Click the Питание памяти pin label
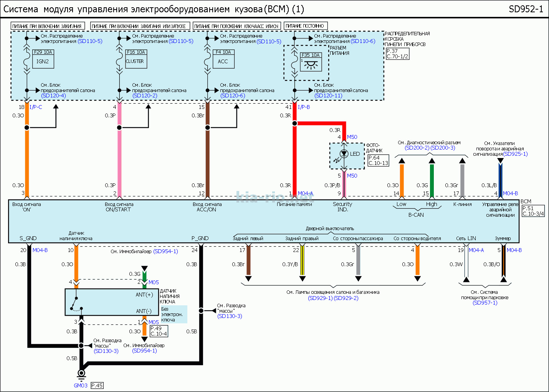Screen dimensions: 549x392 pyautogui.click(x=294, y=204)
